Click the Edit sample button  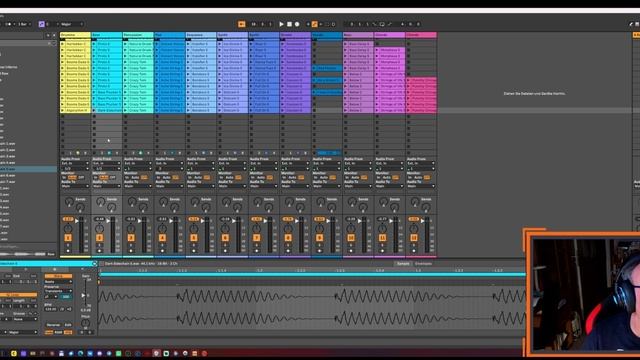click(68, 325)
